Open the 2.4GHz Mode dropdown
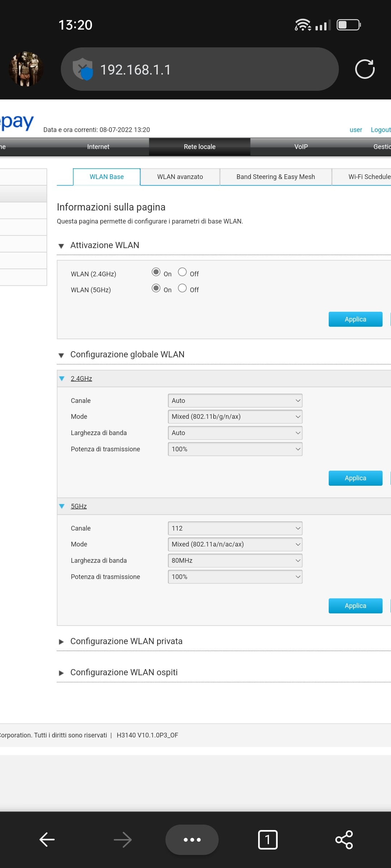Viewport: 391px width, 868px height. [x=235, y=417]
